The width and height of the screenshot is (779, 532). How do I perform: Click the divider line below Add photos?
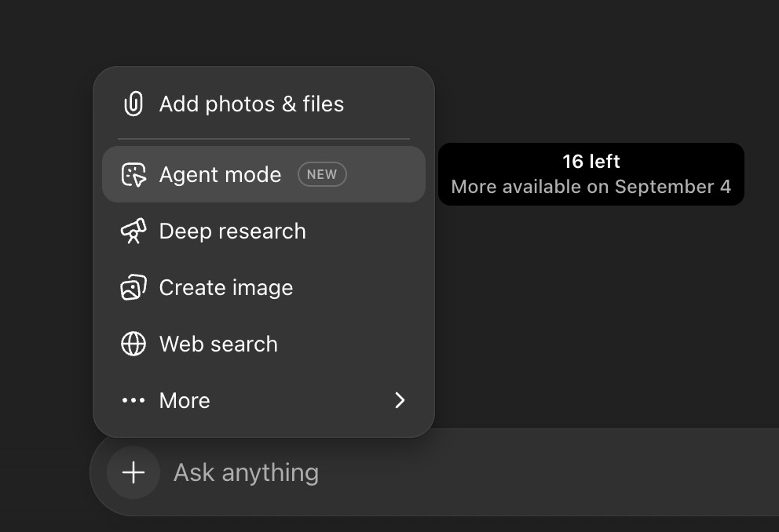point(264,139)
